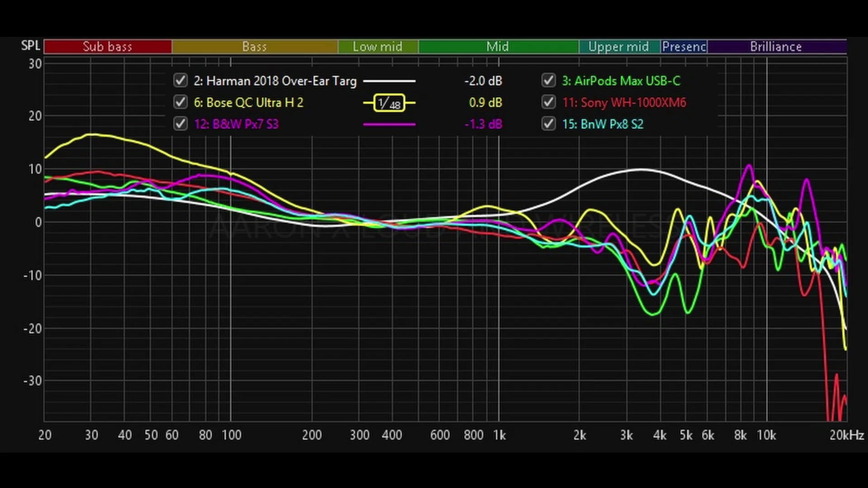Click the Bass band label
Screen dimensions: 868x488
click(254, 47)
